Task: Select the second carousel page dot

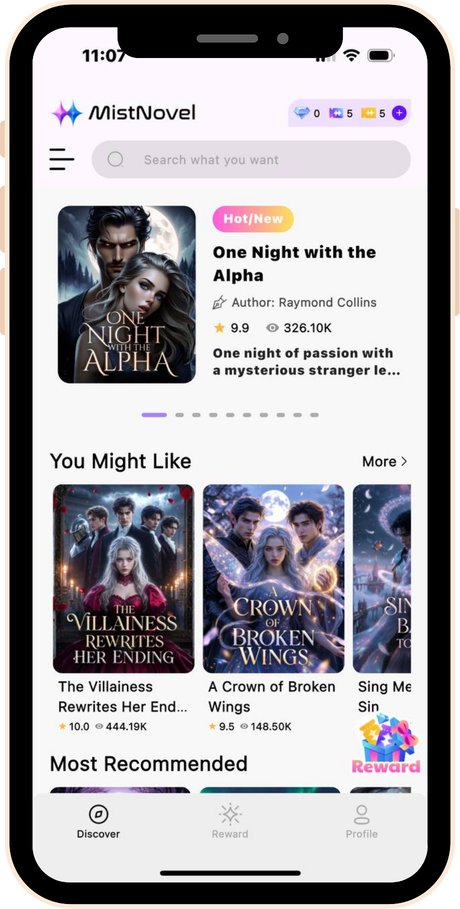Action: 180,415
